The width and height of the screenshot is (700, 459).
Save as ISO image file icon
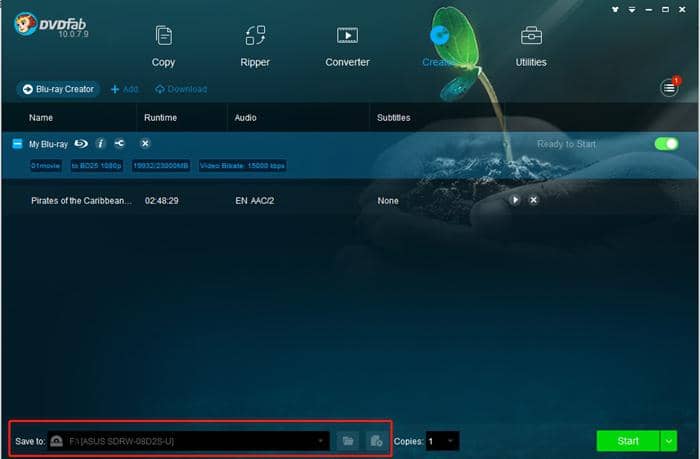click(x=376, y=441)
